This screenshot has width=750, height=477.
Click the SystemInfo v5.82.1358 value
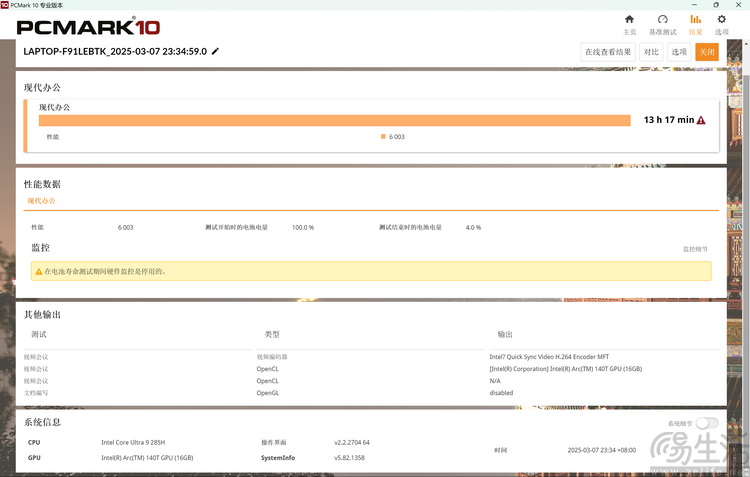(349, 458)
